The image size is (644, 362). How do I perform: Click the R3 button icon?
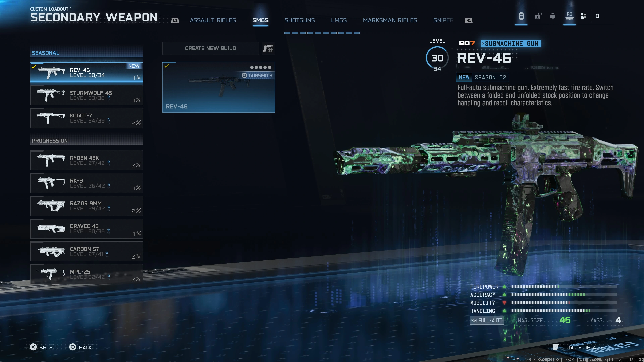pyautogui.click(x=569, y=16)
